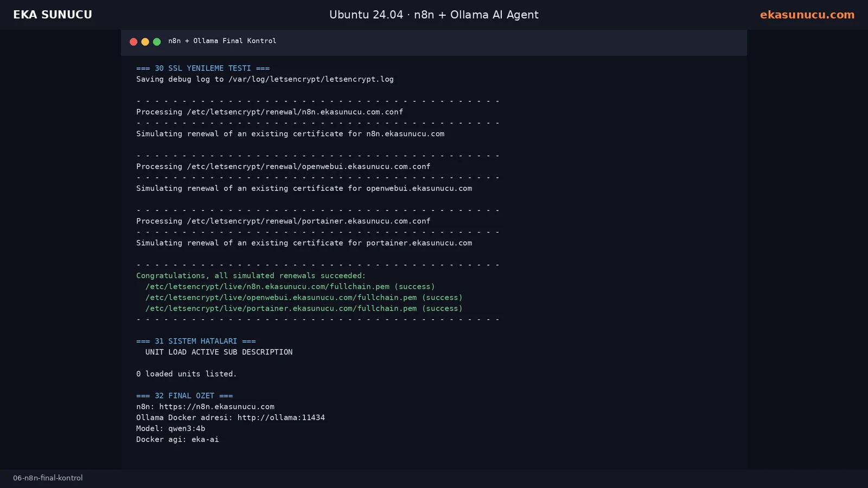Select the openwebui fullchain.pem success line
The width and height of the screenshot is (868, 488).
[304, 298]
